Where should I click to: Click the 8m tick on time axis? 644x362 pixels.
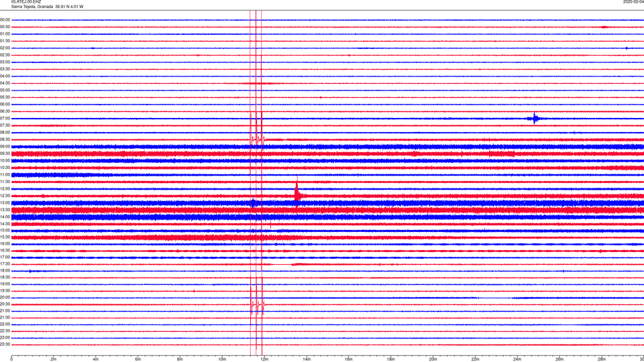pos(180,359)
